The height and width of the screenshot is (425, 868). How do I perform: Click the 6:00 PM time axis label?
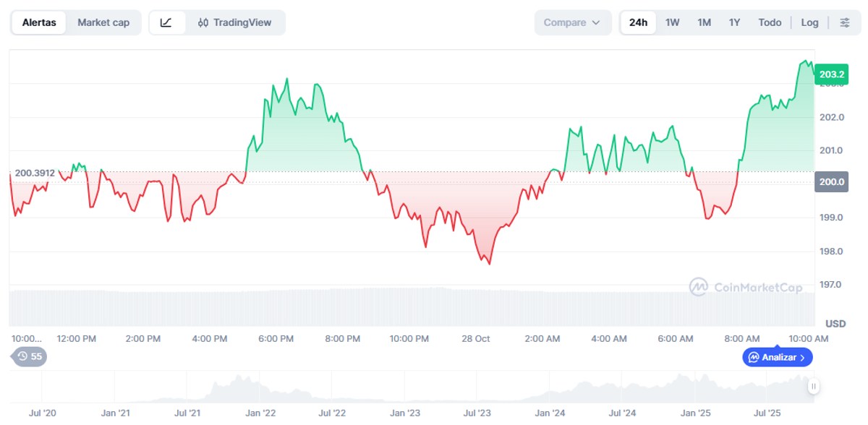(276, 338)
